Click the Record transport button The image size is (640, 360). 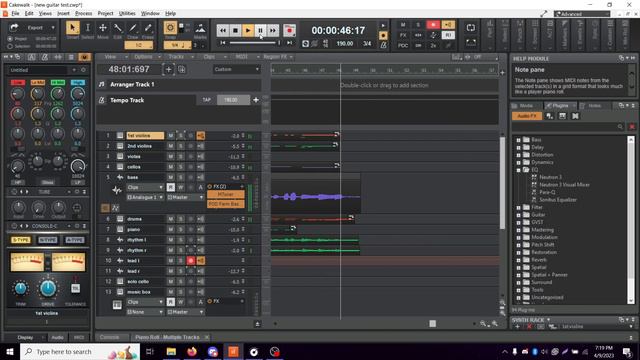click(x=289, y=30)
